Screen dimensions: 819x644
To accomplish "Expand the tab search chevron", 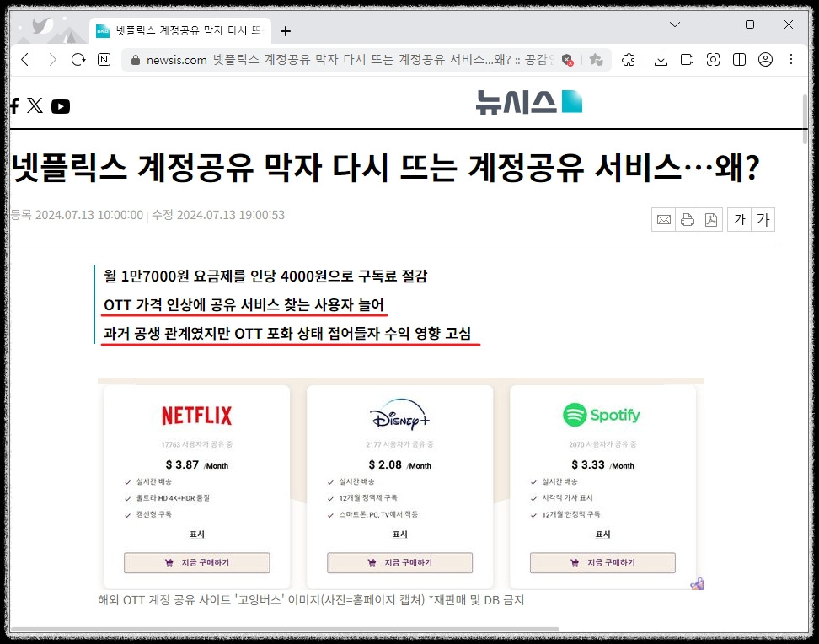I will tap(675, 24).
